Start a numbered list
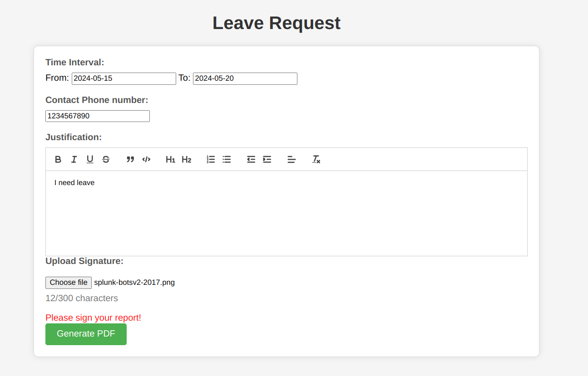The width and height of the screenshot is (588, 376). (x=211, y=159)
